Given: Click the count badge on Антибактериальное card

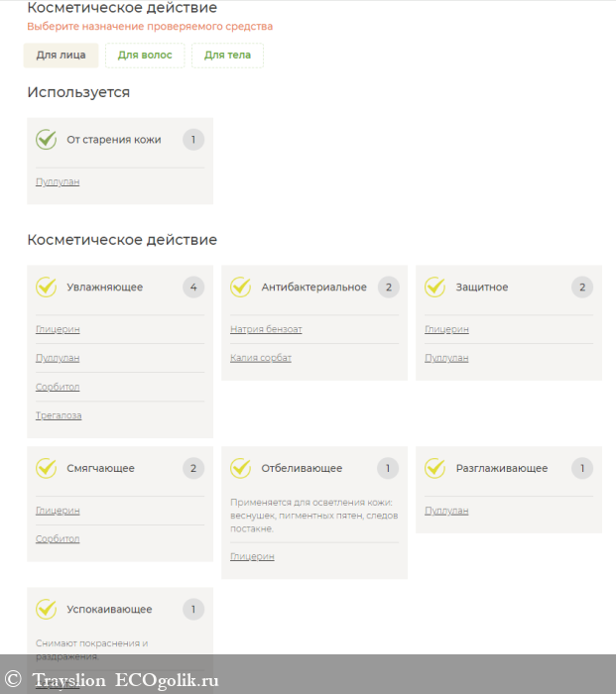Looking at the screenshot, I should pyautogui.click(x=388, y=288).
